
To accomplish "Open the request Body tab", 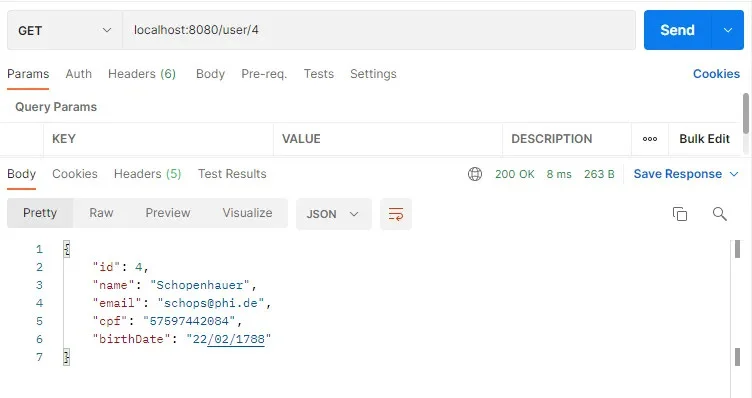I will coord(210,74).
